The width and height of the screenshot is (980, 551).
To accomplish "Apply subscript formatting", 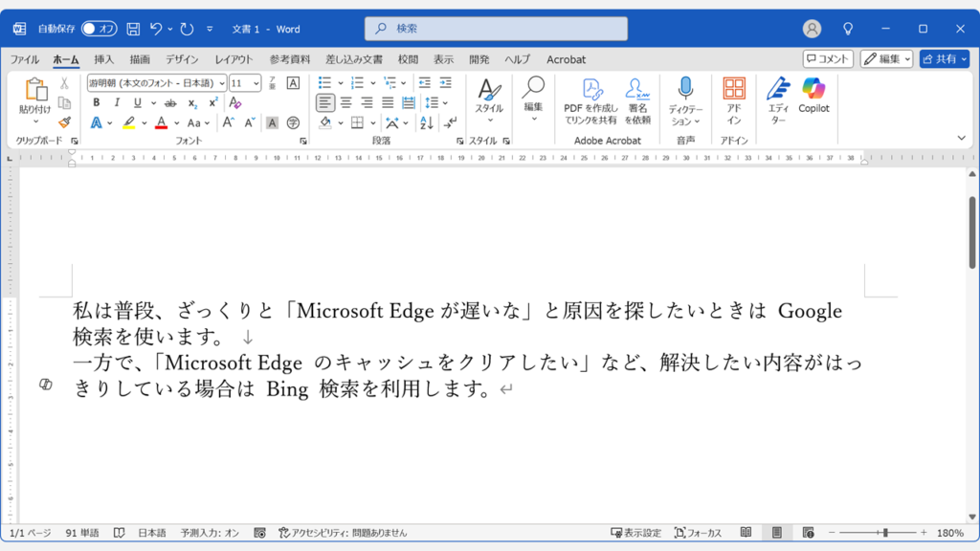I will 192,103.
